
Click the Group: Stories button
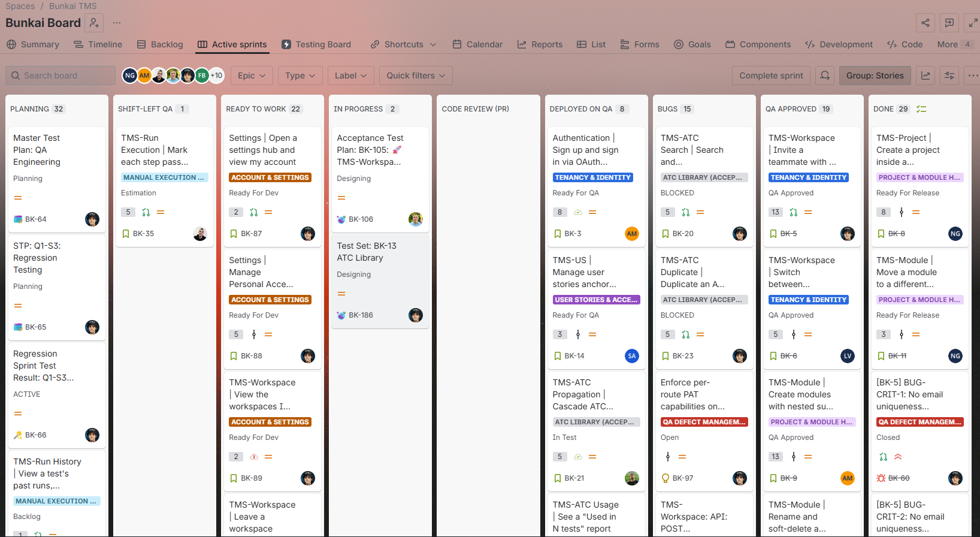coord(875,76)
